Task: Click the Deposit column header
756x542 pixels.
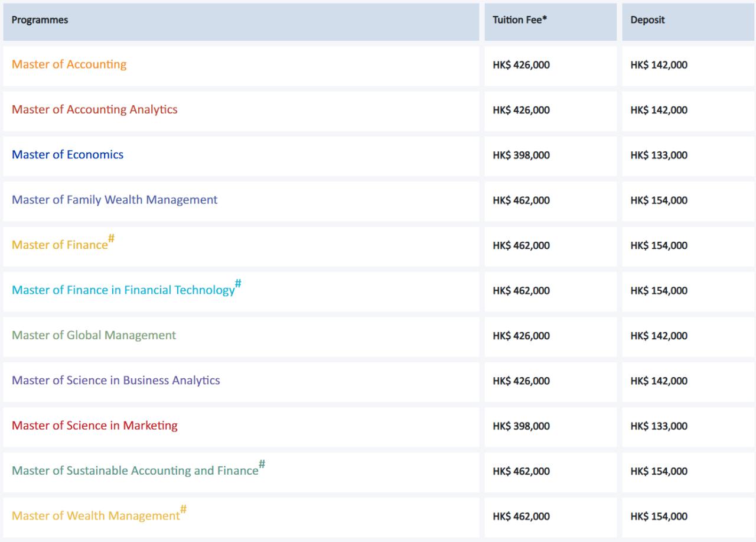Action: point(689,21)
